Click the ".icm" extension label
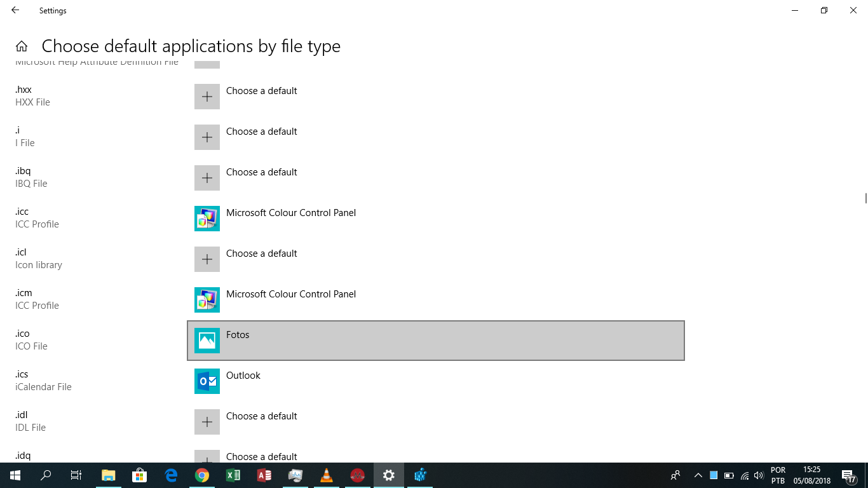Viewport: 868px width, 488px height. (24, 293)
